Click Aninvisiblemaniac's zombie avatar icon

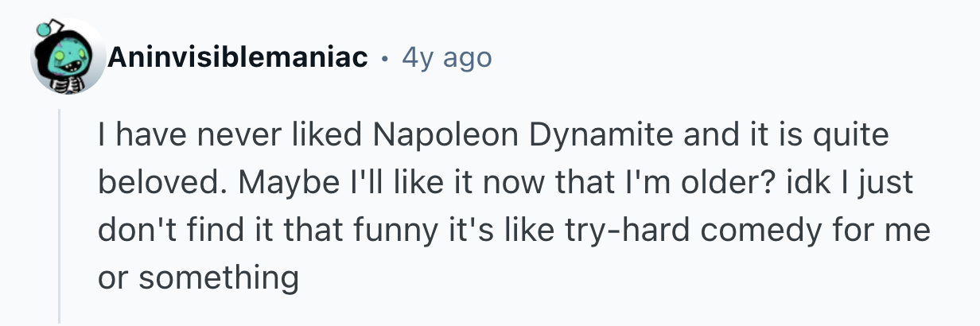[x=68, y=57]
